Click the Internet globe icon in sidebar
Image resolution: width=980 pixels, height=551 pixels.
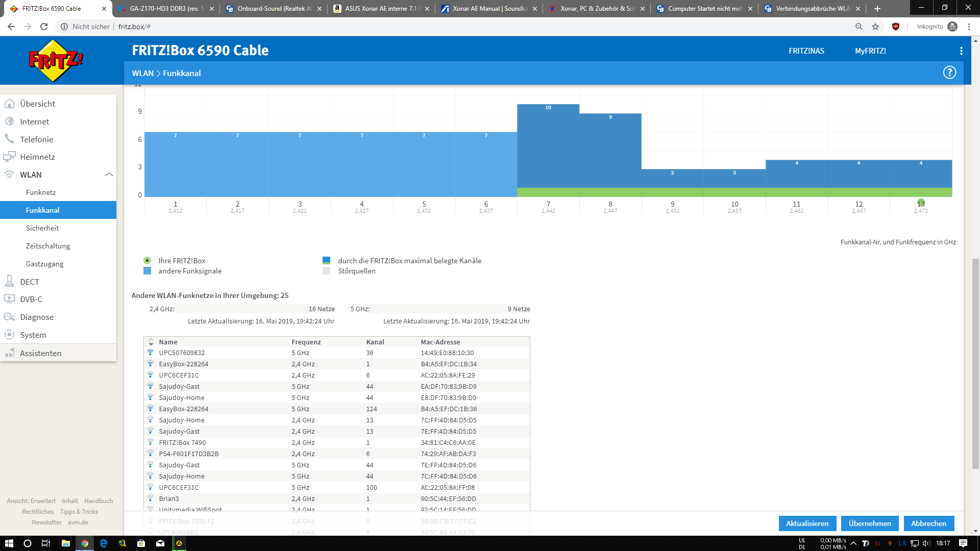[9, 121]
